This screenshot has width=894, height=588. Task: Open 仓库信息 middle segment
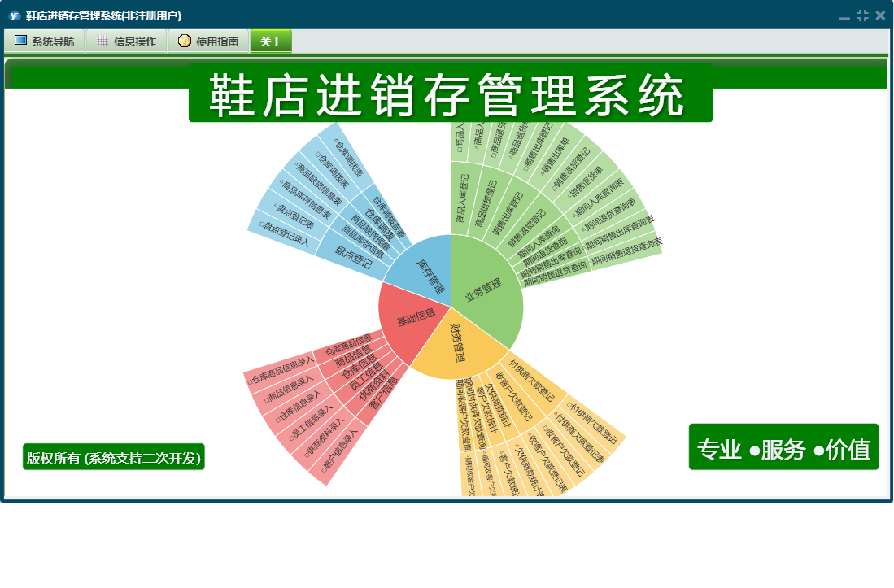click(358, 367)
